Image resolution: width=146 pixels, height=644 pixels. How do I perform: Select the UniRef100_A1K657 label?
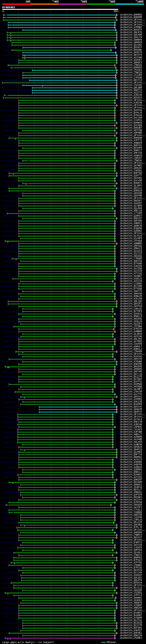131,203
